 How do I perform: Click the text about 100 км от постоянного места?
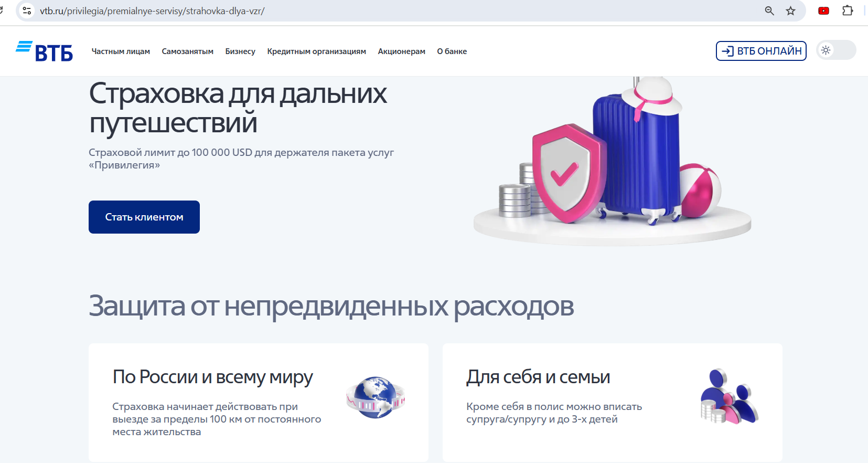pyautogui.click(x=217, y=419)
